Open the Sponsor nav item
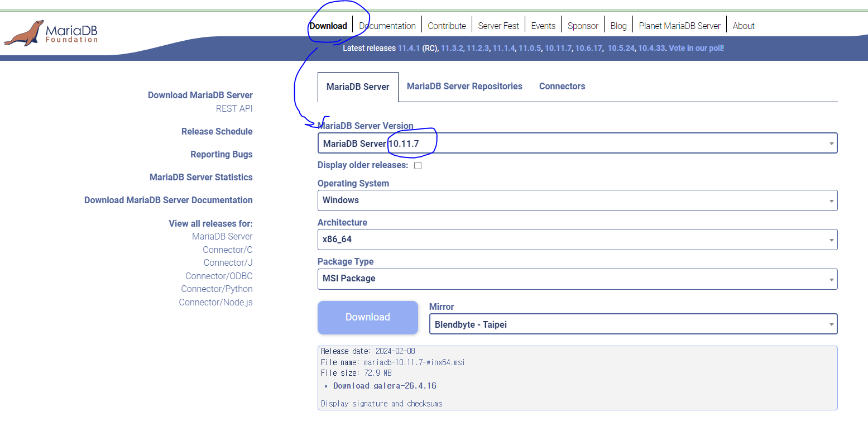The image size is (868, 426). [x=583, y=26]
